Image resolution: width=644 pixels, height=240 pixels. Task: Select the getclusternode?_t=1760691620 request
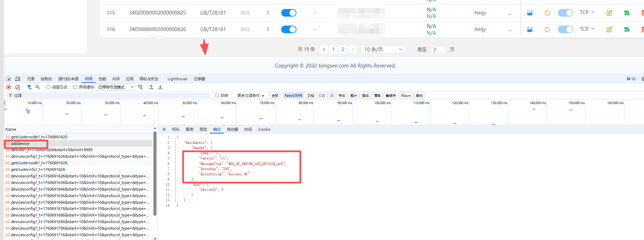pyautogui.click(x=78, y=137)
